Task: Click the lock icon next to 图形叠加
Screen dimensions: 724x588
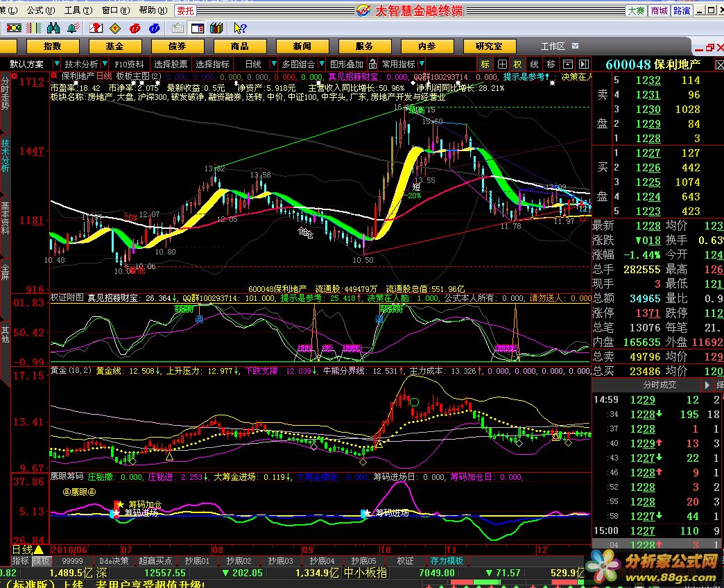Action: (372, 64)
